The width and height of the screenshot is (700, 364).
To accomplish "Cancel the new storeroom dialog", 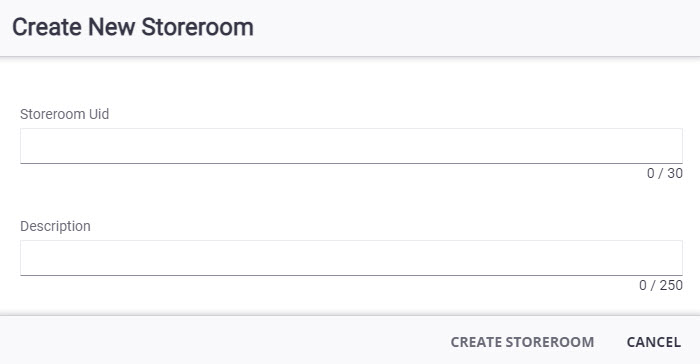I will (654, 342).
